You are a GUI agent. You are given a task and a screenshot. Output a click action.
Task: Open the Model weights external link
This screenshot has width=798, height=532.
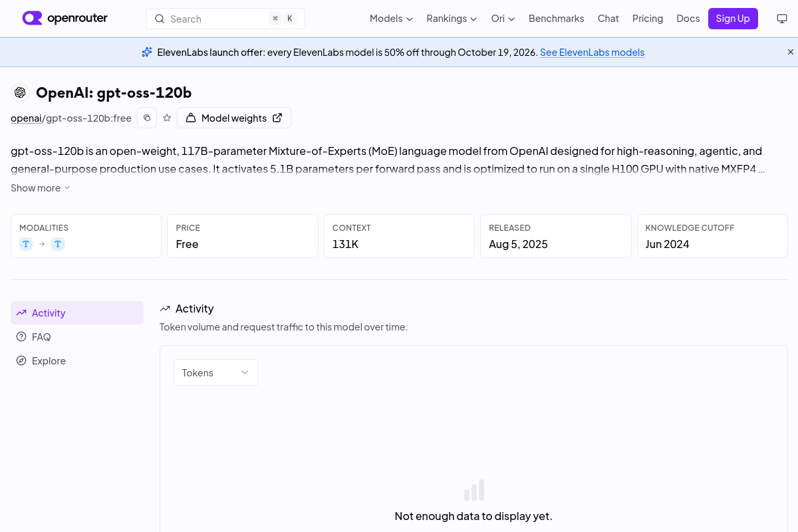(x=234, y=118)
